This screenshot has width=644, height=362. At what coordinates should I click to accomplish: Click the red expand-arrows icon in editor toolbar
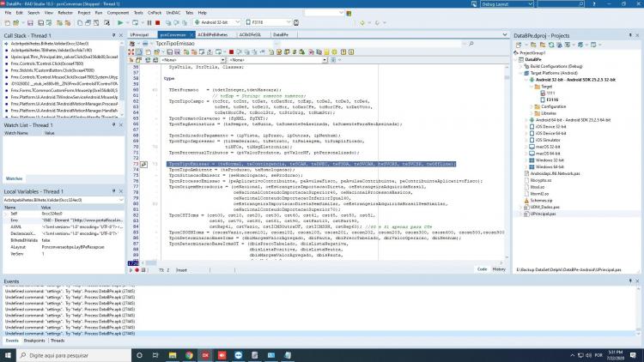131,52
